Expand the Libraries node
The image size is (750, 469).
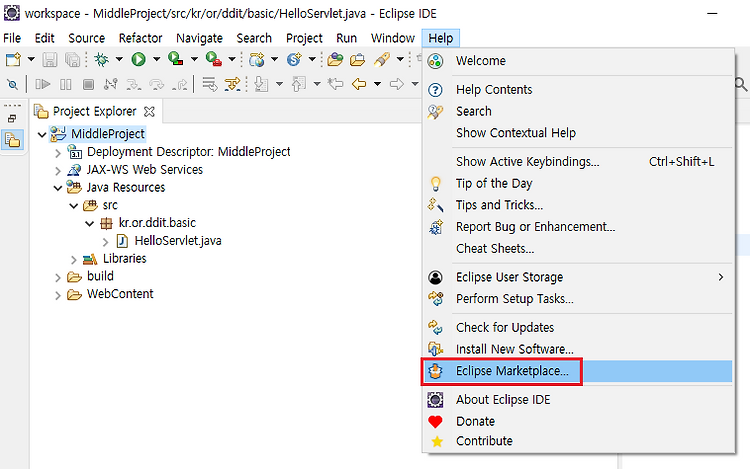click(74, 260)
